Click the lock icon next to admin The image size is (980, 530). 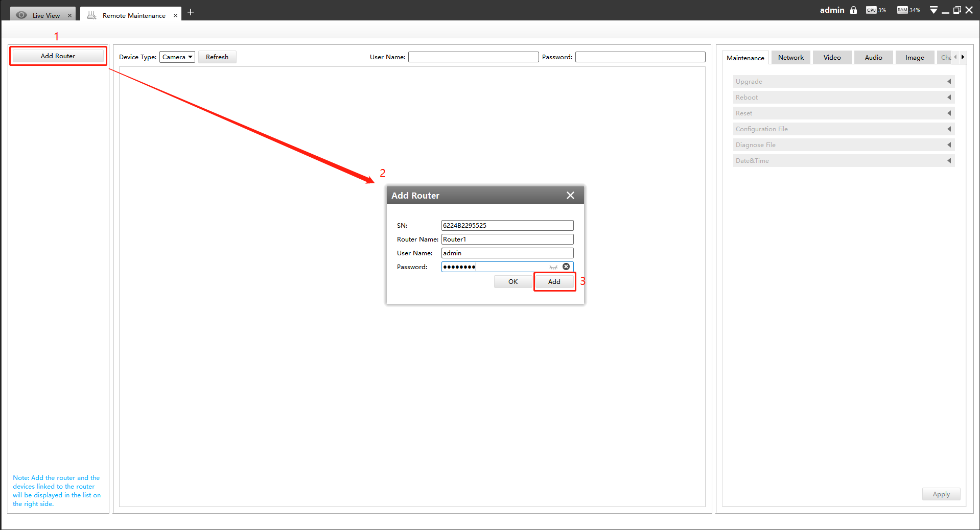pos(853,10)
